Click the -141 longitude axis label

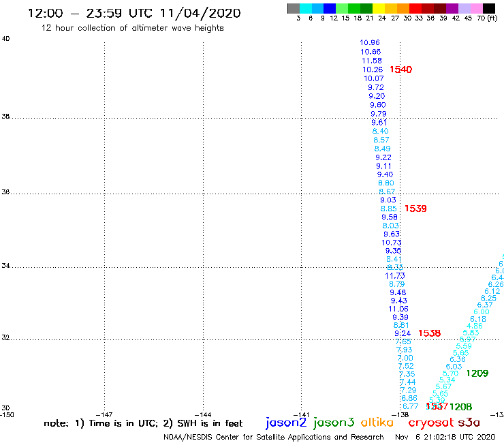click(301, 415)
